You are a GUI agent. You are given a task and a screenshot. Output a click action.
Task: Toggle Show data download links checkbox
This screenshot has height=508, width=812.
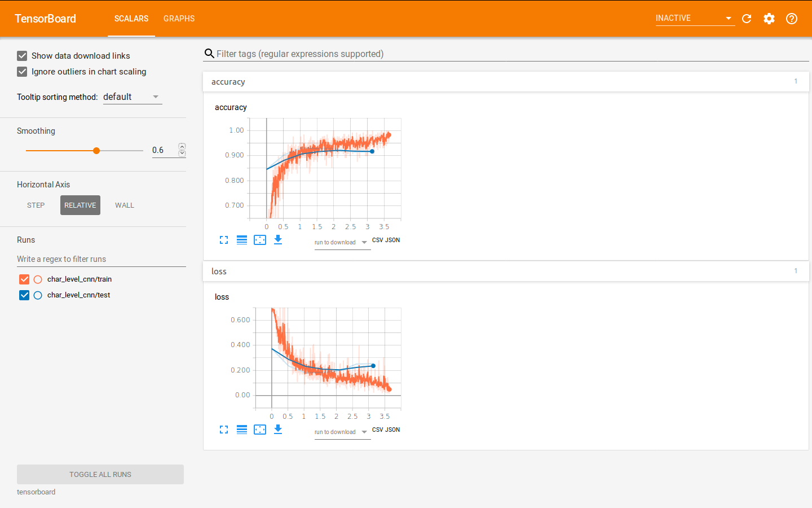22,56
